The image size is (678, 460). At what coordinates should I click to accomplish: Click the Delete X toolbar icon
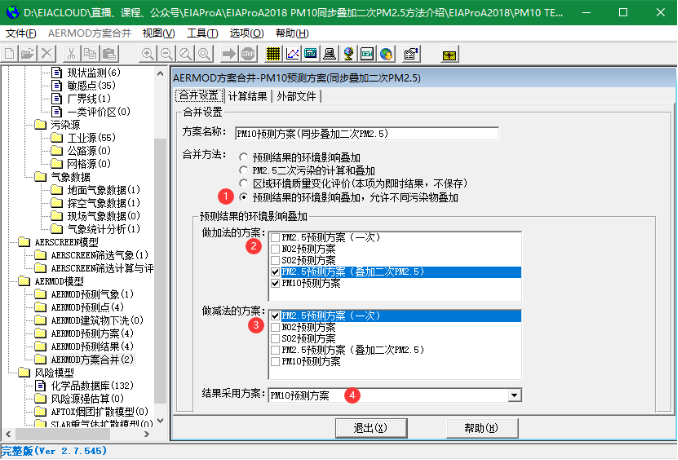[x=47, y=54]
